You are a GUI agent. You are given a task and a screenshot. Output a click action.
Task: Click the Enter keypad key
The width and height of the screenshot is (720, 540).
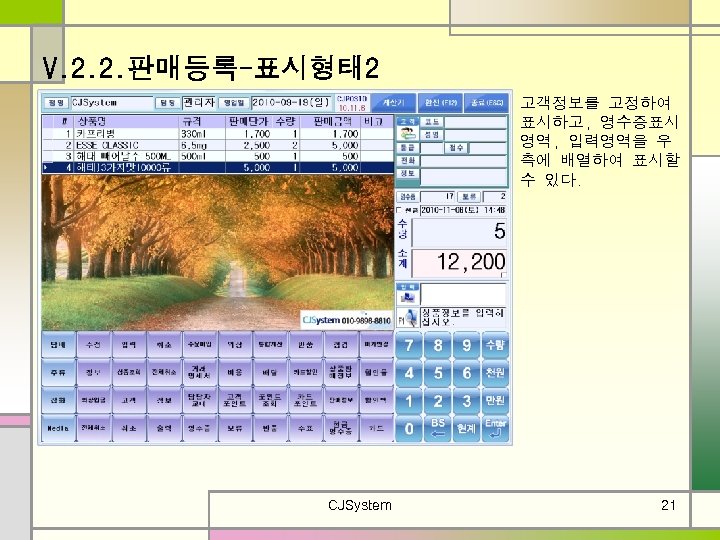click(495, 428)
